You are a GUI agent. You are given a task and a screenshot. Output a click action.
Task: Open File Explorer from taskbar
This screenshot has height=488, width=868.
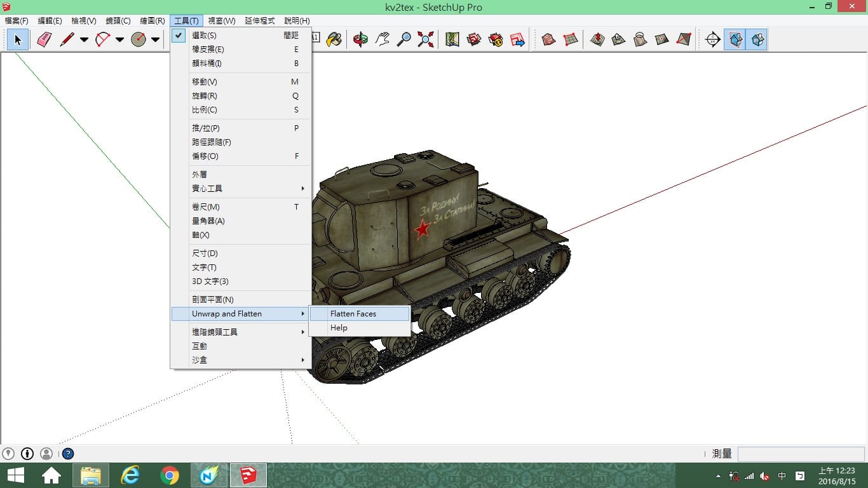point(91,475)
